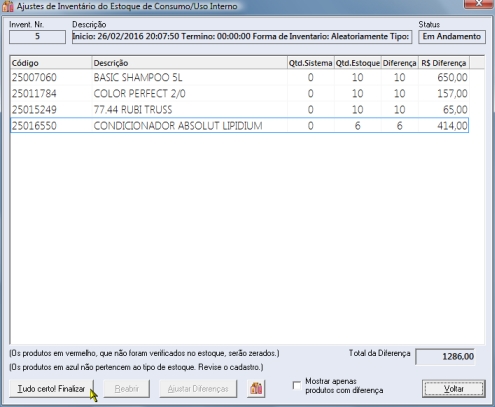Enable 'Mostrar apenas produtos com diferença' checkbox
Screen dimensions: 495x407
(x=296, y=386)
